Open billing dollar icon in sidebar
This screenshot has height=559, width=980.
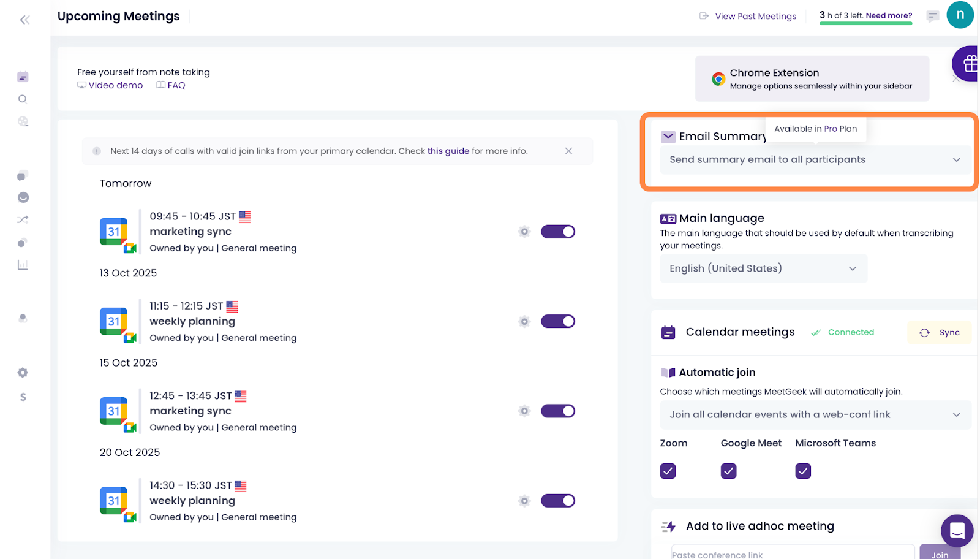tap(23, 397)
